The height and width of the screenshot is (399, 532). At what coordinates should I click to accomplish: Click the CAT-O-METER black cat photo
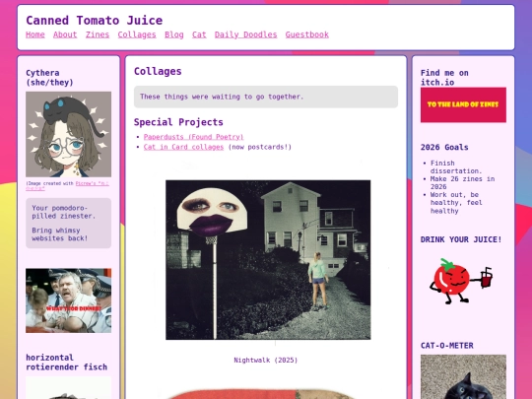[463, 377]
